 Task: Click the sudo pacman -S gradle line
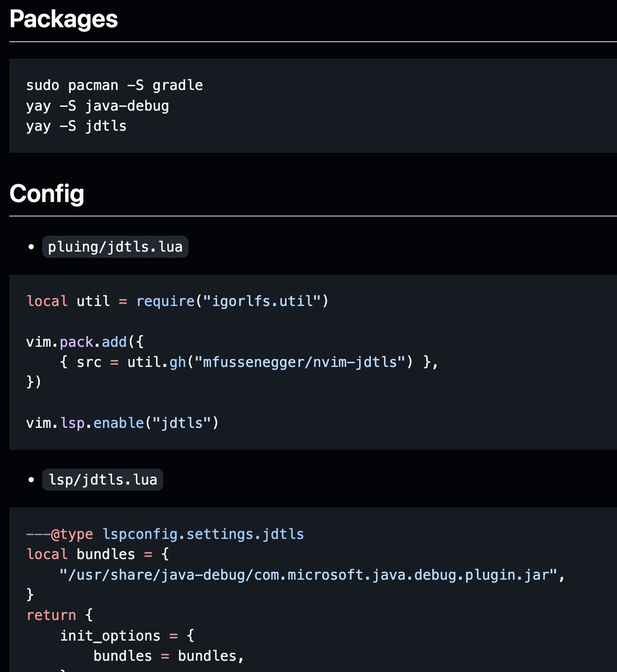(114, 85)
